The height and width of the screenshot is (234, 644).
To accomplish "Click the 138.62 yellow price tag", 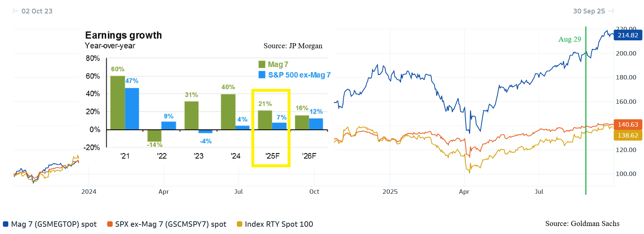I will pos(628,135).
